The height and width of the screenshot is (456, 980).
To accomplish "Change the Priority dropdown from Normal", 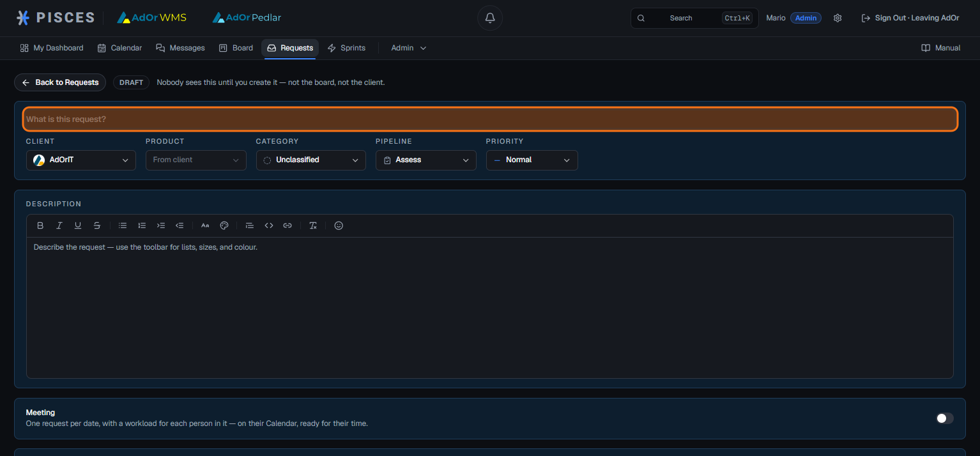I will pos(532,160).
